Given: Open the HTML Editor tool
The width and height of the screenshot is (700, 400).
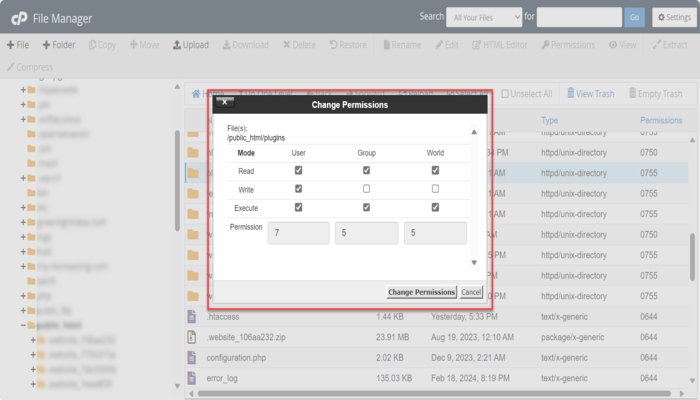Looking at the screenshot, I should 477,45.
